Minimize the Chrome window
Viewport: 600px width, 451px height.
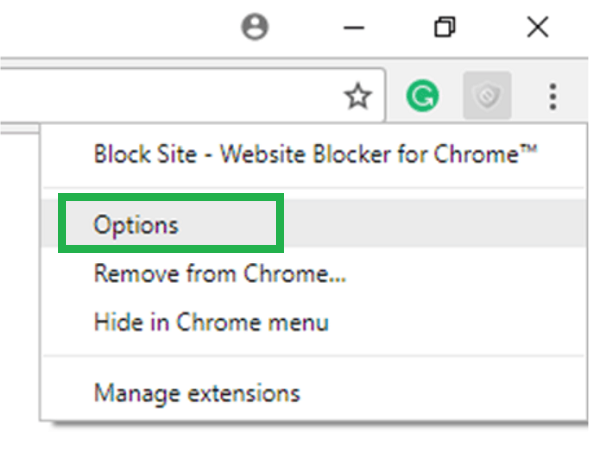click(354, 28)
